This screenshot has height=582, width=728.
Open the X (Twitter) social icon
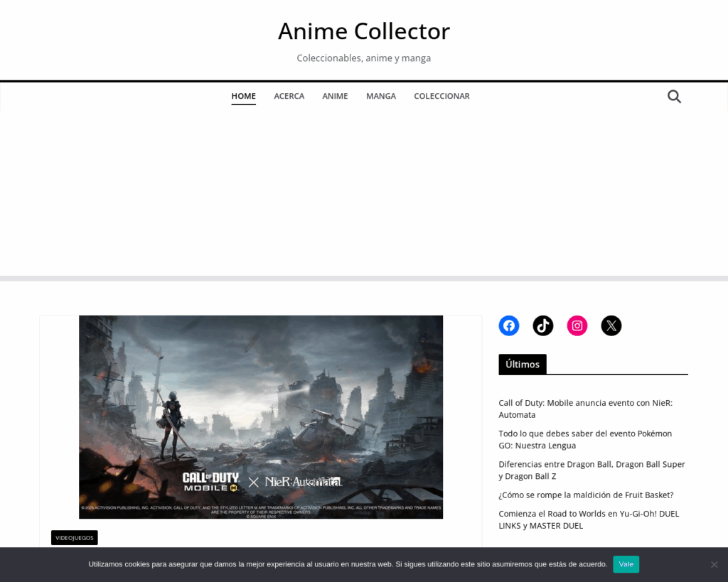point(611,325)
